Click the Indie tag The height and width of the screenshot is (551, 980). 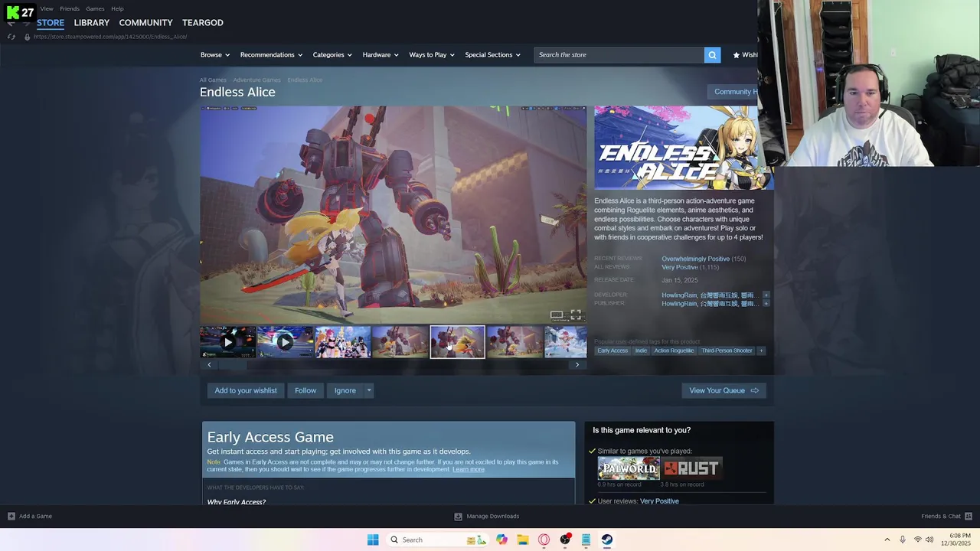(641, 350)
